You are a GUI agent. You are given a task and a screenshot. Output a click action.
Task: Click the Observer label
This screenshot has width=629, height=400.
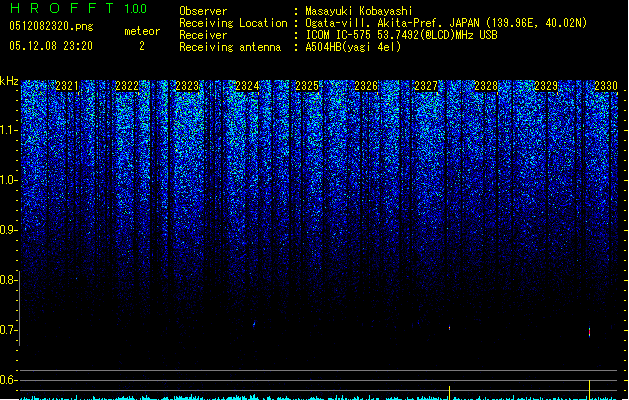[203, 11]
